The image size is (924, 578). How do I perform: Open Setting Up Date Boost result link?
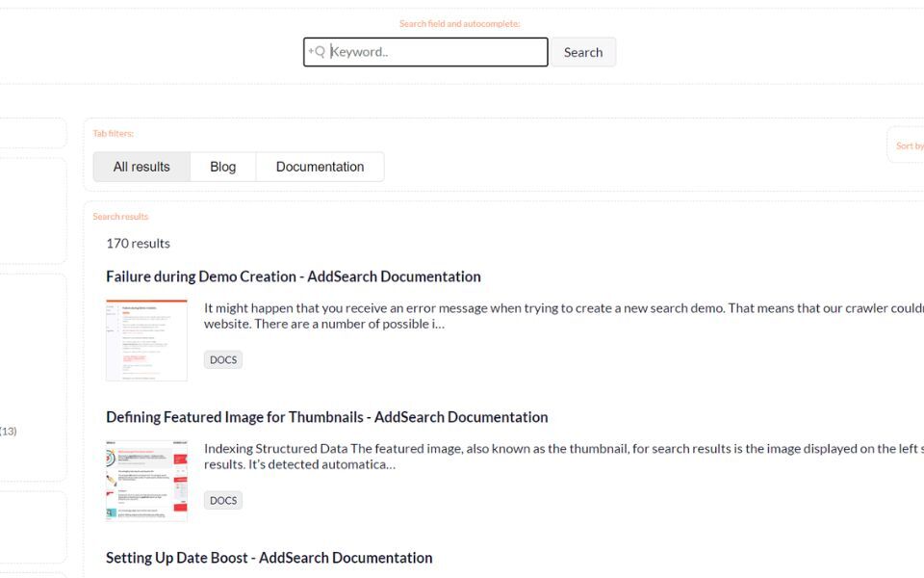(269, 558)
